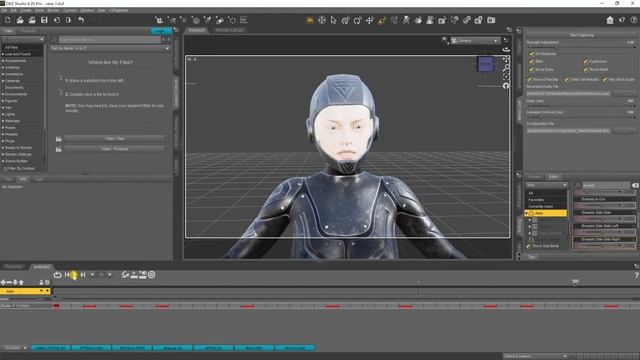Click the lock icon above the Arlo track
640x360 pixels.
41,282
